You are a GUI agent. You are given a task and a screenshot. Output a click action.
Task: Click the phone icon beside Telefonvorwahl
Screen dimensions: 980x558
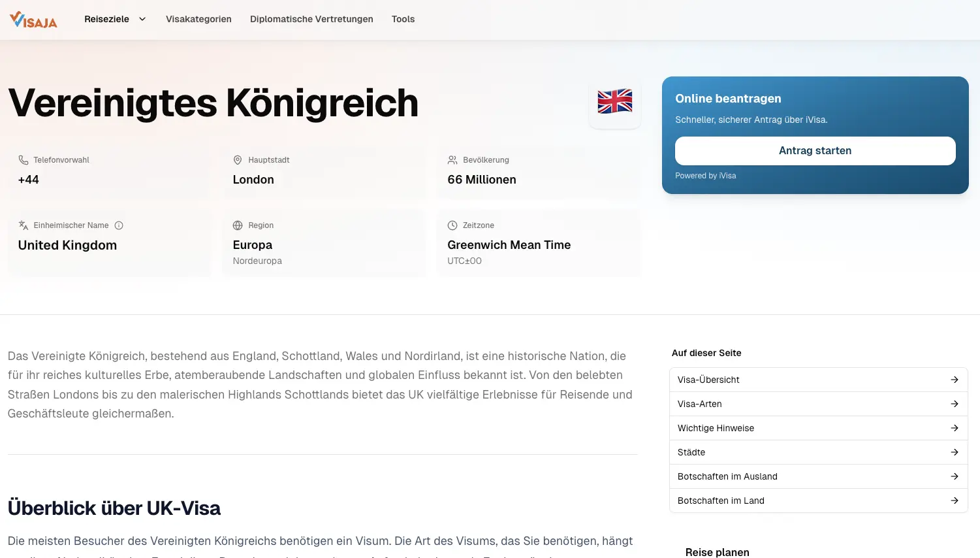point(24,159)
